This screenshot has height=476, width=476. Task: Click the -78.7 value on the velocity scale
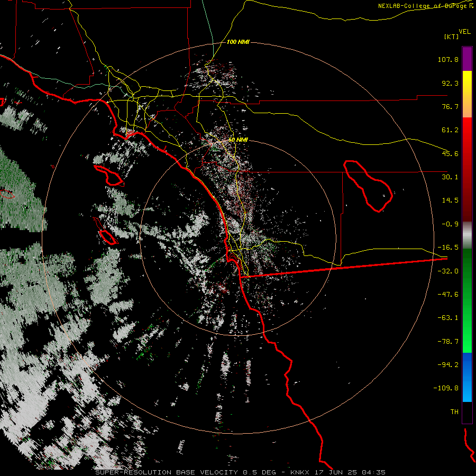click(x=448, y=342)
